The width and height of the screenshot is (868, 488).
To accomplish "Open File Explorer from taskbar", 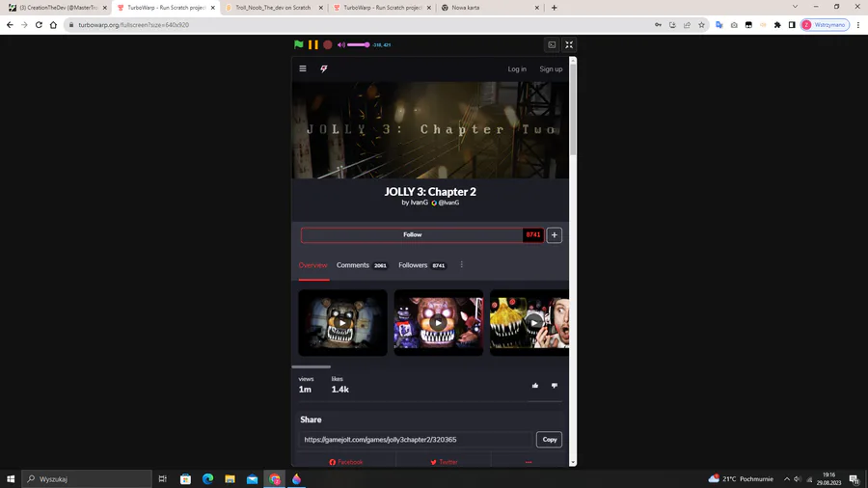I will pos(230,478).
